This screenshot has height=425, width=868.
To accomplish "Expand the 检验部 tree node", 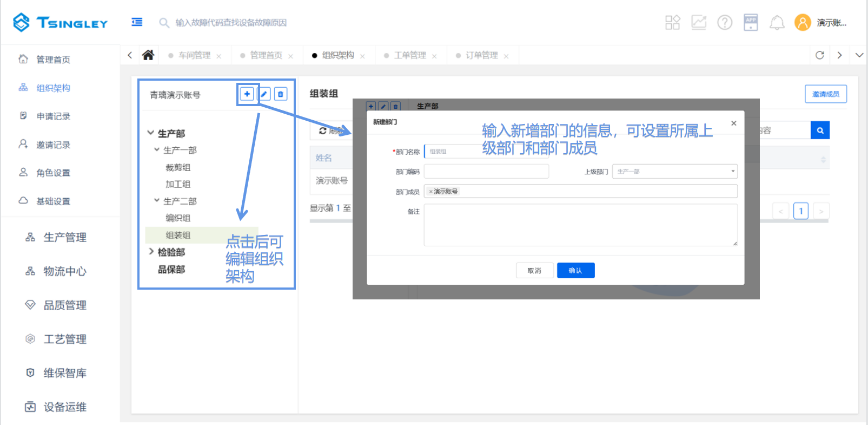I will point(151,252).
